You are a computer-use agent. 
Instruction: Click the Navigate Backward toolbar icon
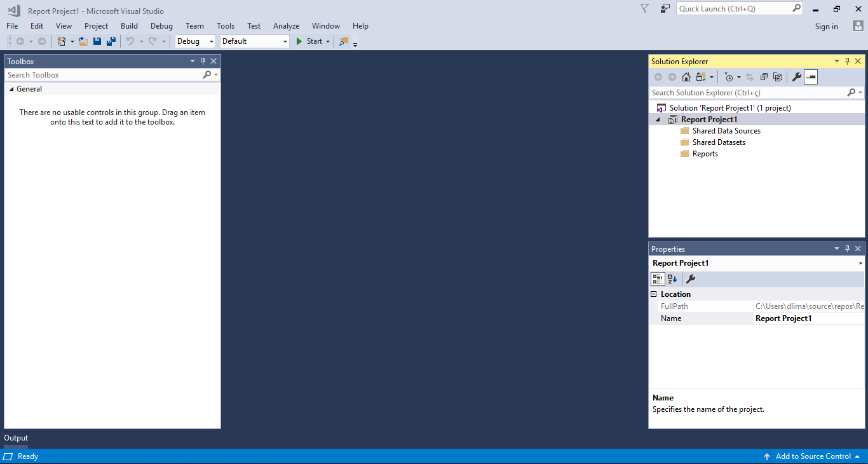point(20,41)
